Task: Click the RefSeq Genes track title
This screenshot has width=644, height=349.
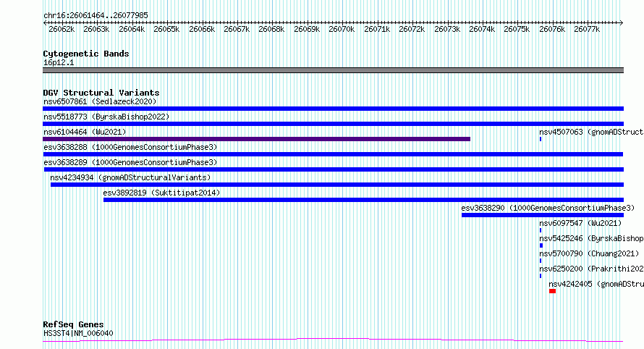Action: (x=73, y=324)
